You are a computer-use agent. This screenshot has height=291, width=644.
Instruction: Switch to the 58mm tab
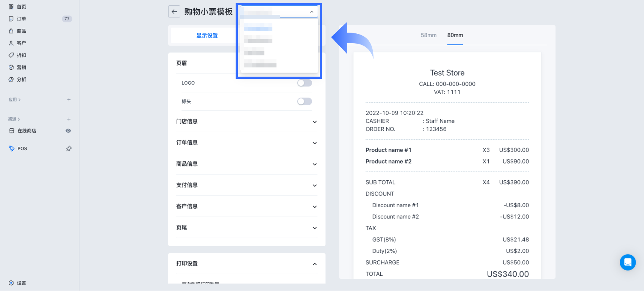click(x=428, y=35)
